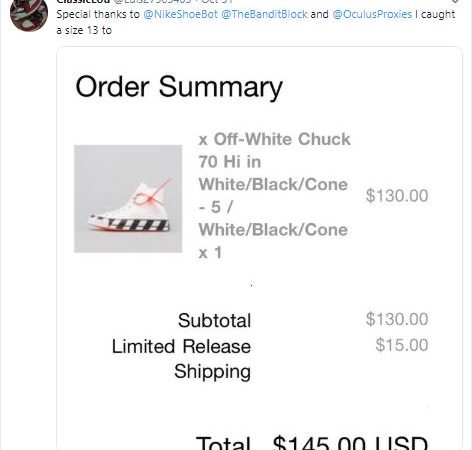Follow the @OculusProxies mention link
Screen dimensions: 472x450
372,14
